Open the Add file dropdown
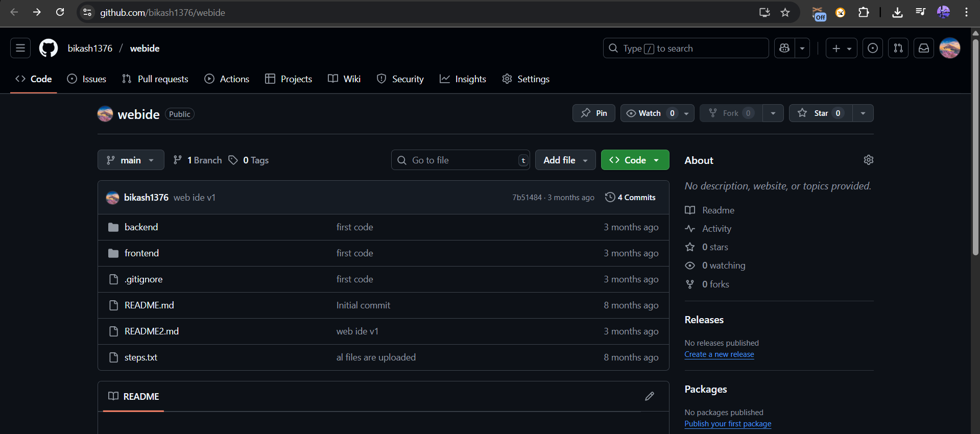 coord(565,160)
